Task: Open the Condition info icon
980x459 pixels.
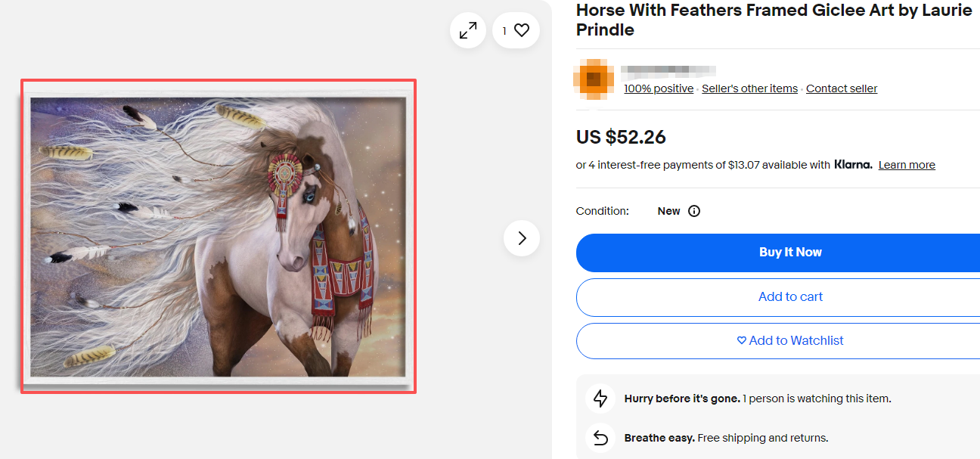Action: click(694, 211)
